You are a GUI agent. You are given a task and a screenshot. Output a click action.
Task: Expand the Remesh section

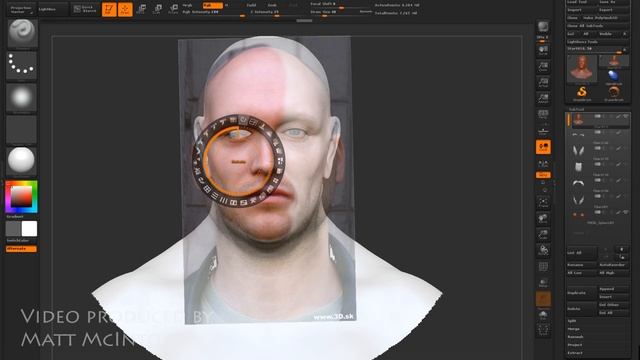[x=575, y=337]
